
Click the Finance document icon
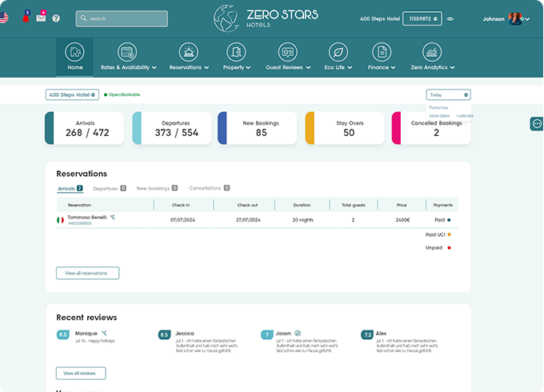coord(382,53)
